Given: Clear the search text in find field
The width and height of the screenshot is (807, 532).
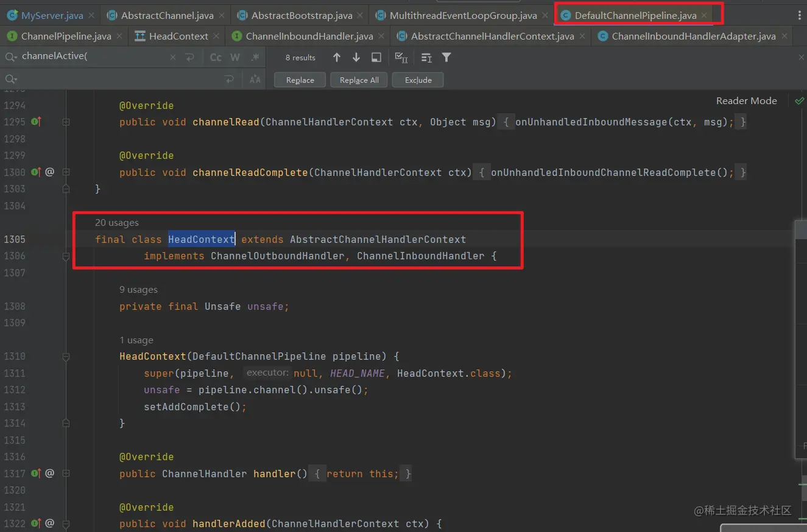Looking at the screenshot, I should [173, 57].
